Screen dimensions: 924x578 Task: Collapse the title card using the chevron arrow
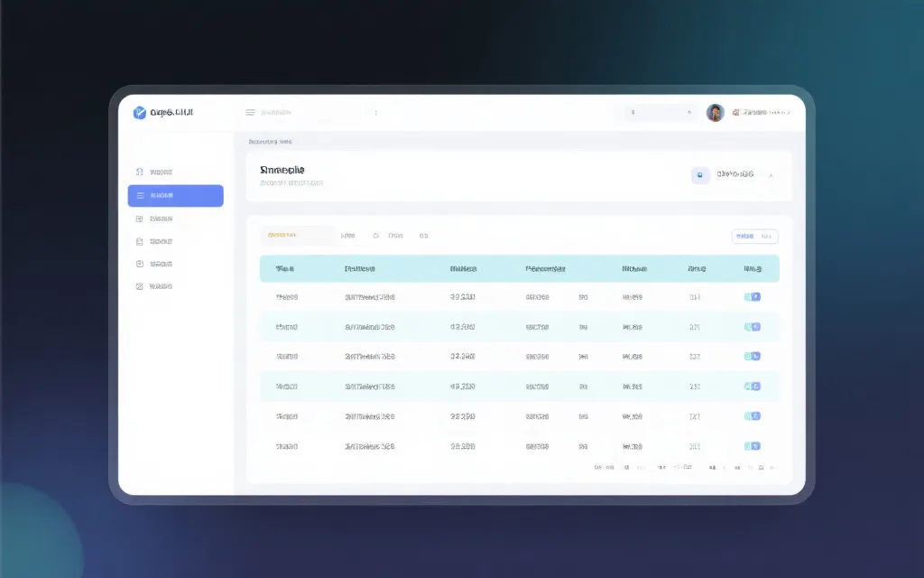click(x=771, y=175)
